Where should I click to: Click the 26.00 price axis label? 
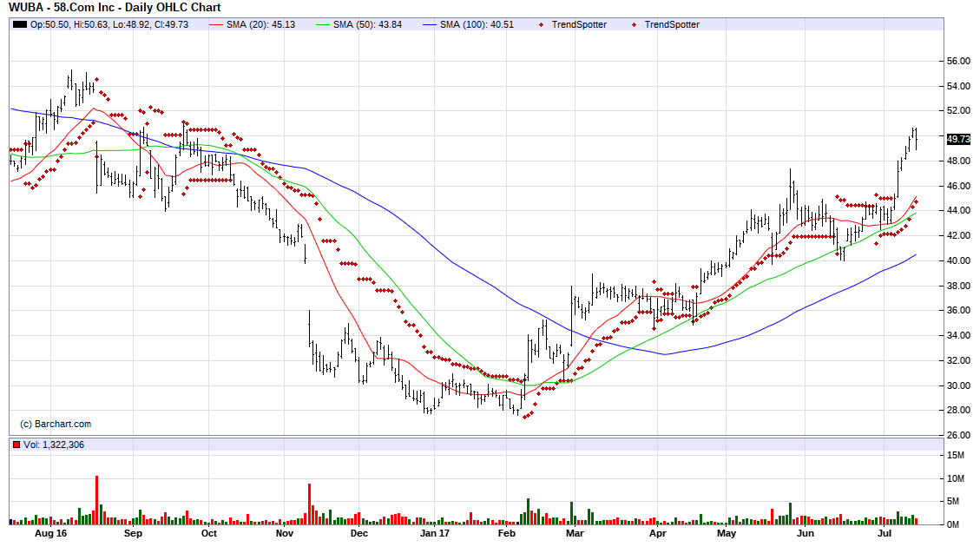click(959, 435)
